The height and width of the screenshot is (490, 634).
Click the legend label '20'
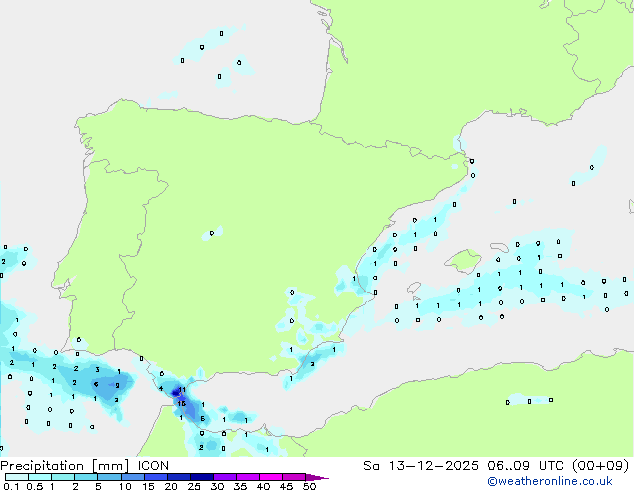tap(171, 486)
